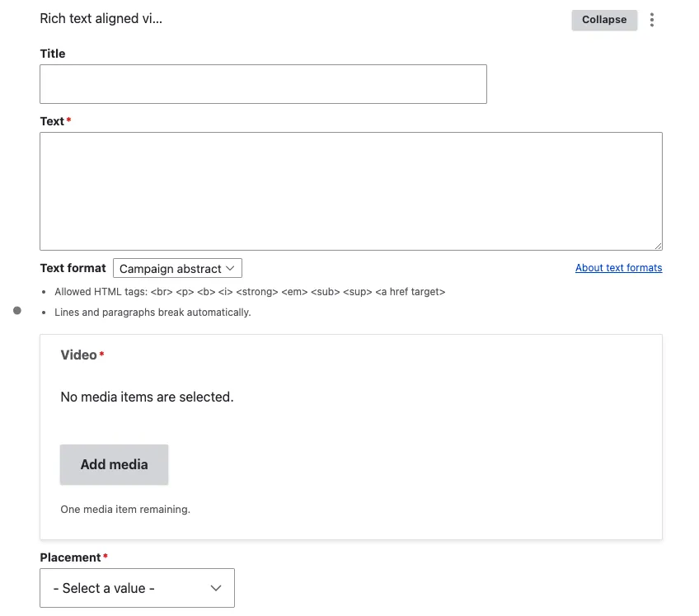Open the Placement 'Select a value' dropdown
Image resolution: width=699 pixels, height=616 pixels.
137,588
